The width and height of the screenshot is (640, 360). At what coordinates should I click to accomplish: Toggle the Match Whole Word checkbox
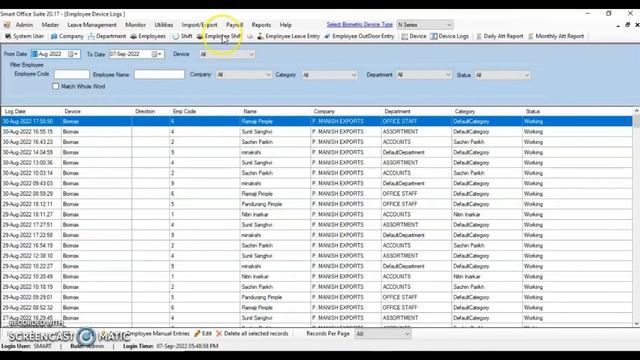(x=56, y=87)
